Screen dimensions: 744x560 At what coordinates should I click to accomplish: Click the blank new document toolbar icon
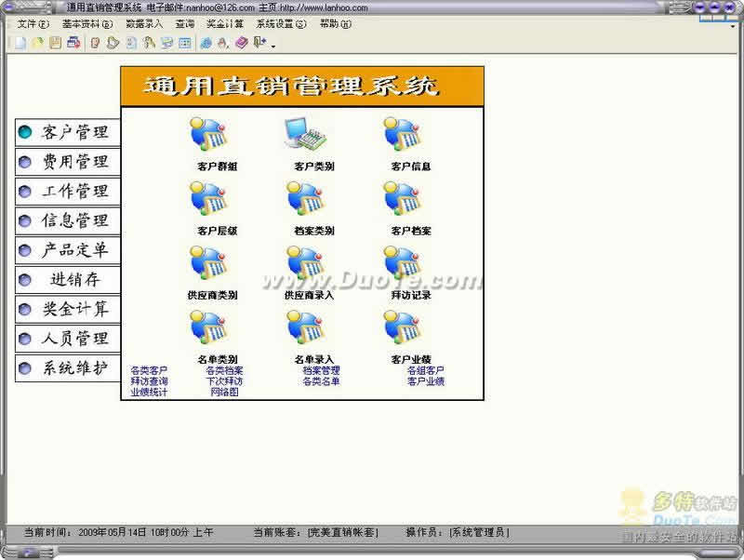pos(20,43)
